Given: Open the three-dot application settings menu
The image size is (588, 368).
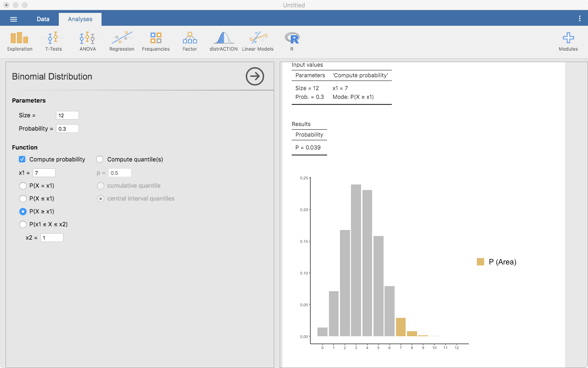Looking at the screenshot, I should (x=580, y=19).
